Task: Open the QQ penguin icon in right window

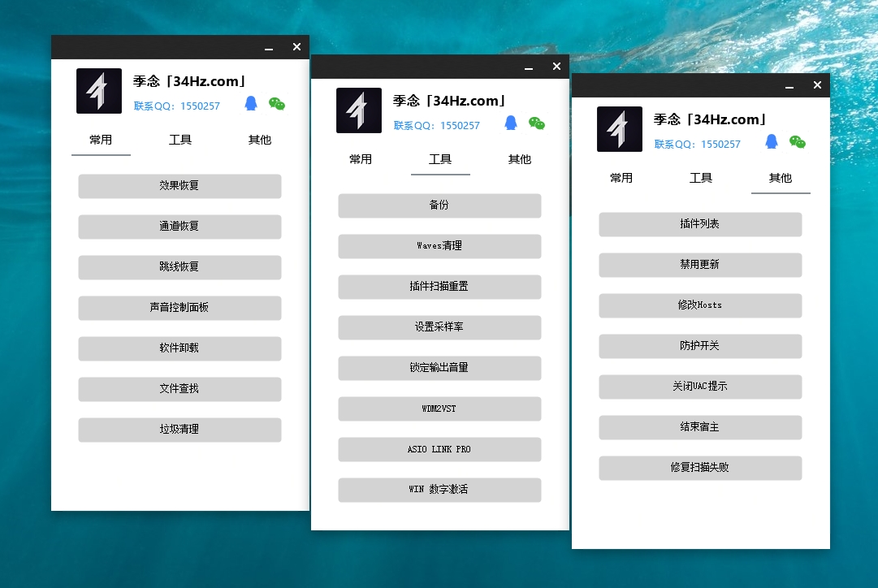Action: [772, 141]
